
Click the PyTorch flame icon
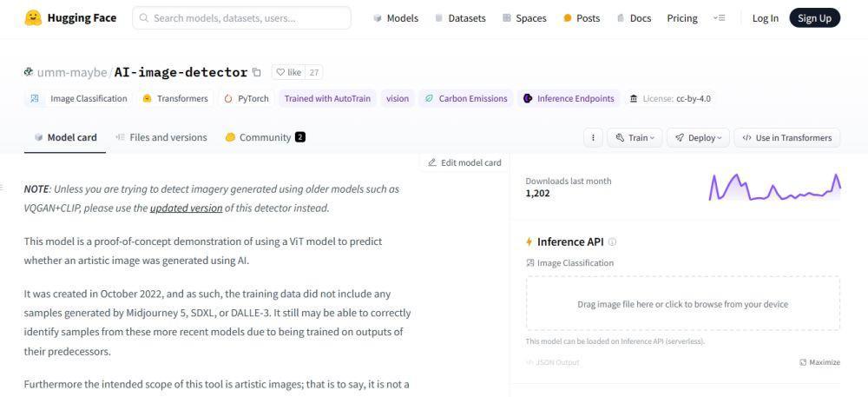point(228,98)
